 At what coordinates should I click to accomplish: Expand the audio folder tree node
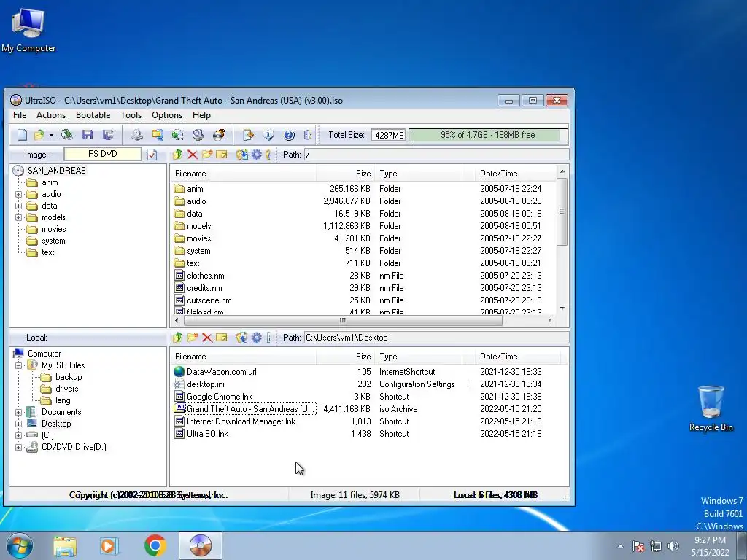18,194
